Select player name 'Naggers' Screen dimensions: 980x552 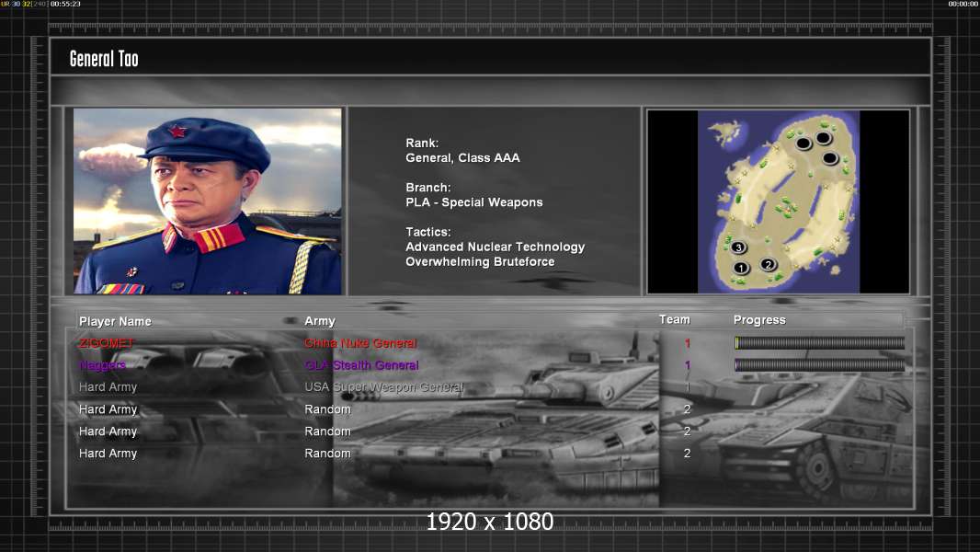coord(102,365)
